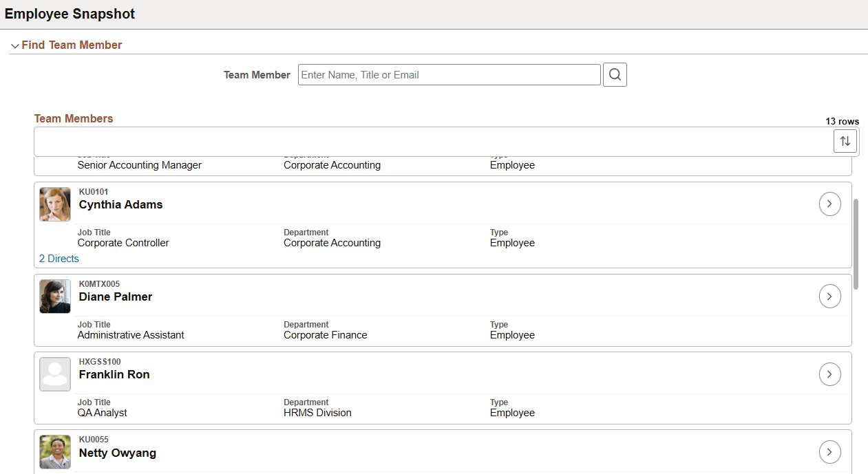Click the search magnifier icon
The height and width of the screenshot is (474, 868).
click(x=614, y=74)
